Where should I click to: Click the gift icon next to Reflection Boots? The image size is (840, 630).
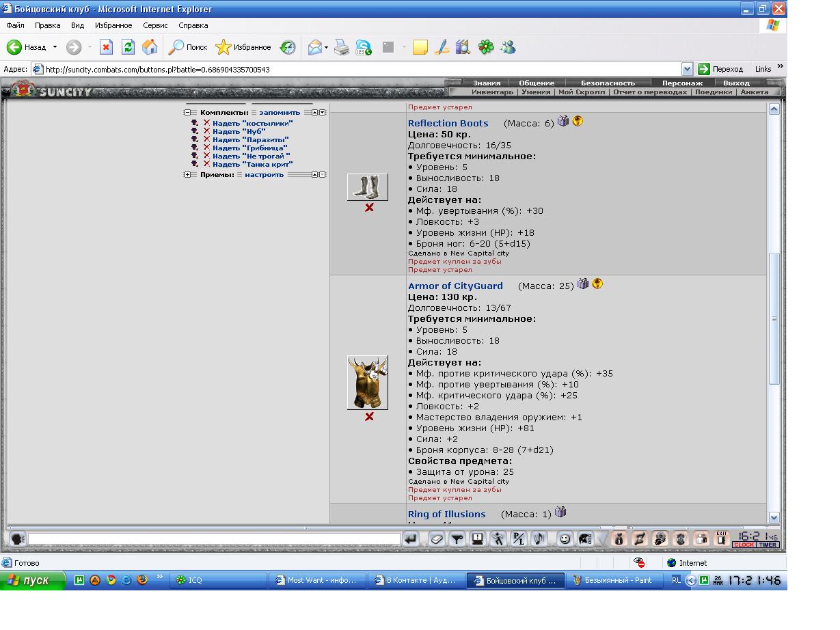tap(563, 122)
